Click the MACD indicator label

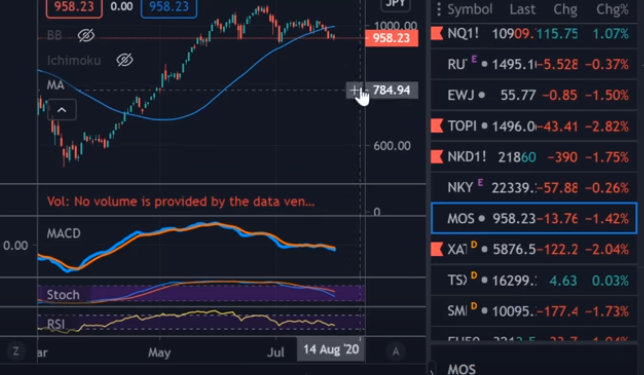click(x=64, y=233)
